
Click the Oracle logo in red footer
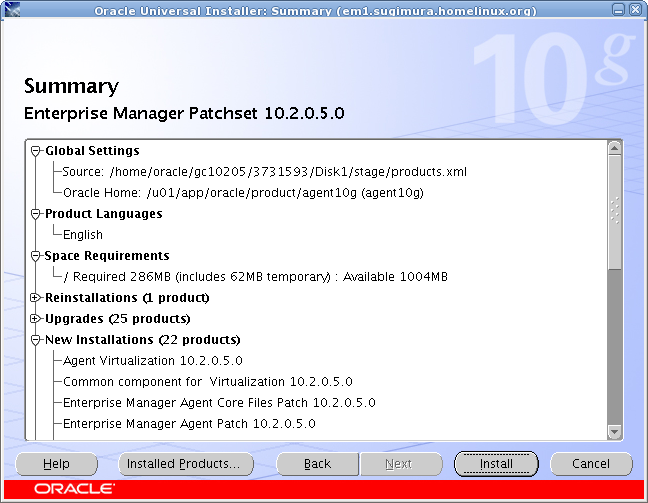click(74, 489)
